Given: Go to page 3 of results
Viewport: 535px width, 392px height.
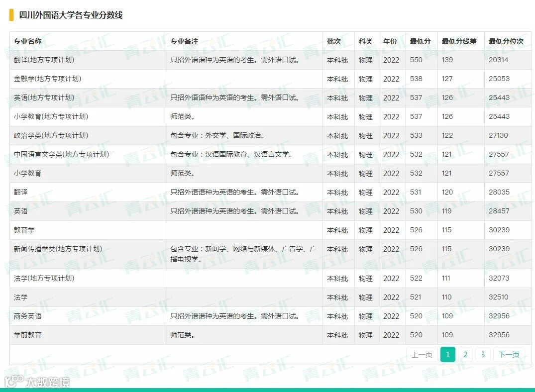Looking at the screenshot, I should coord(483,355).
